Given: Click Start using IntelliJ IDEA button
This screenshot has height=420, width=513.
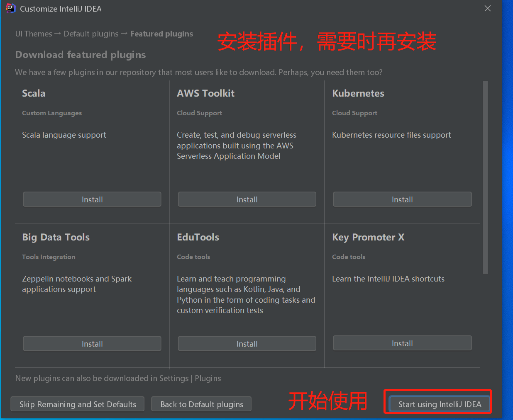Looking at the screenshot, I should click(440, 404).
